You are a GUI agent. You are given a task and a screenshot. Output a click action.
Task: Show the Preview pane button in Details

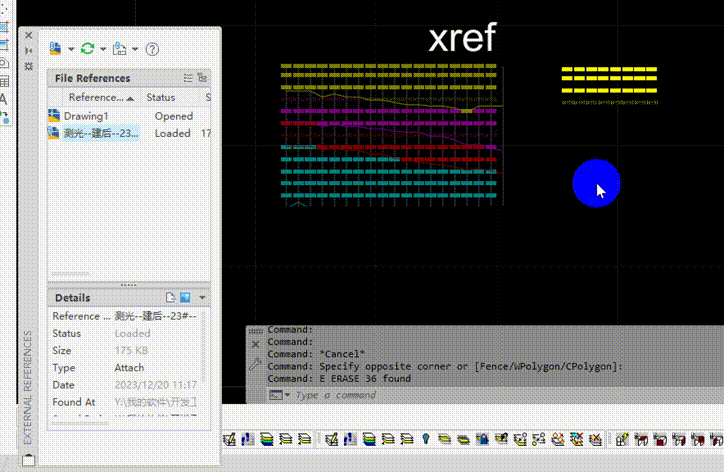tap(185, 297)
